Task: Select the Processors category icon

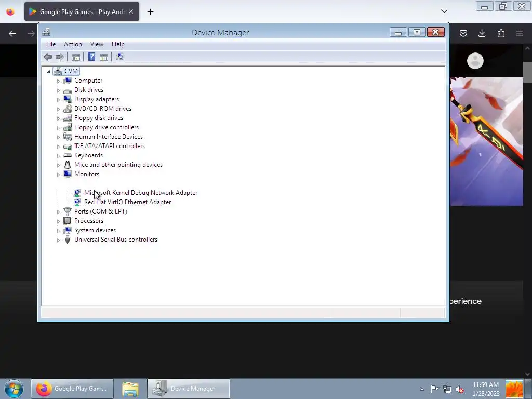Action: point(68,220)
